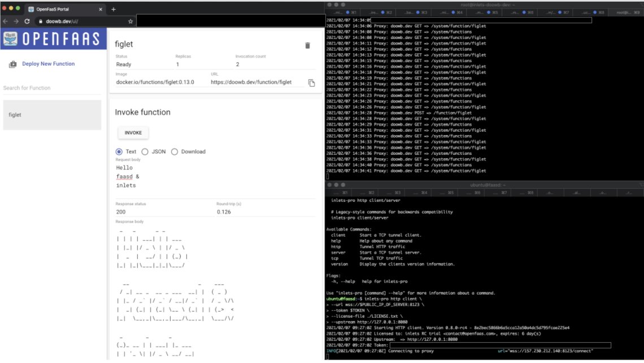Select the Text response radio button
The width and height of the screenshot is (644, 363).
tap(119, 152)
